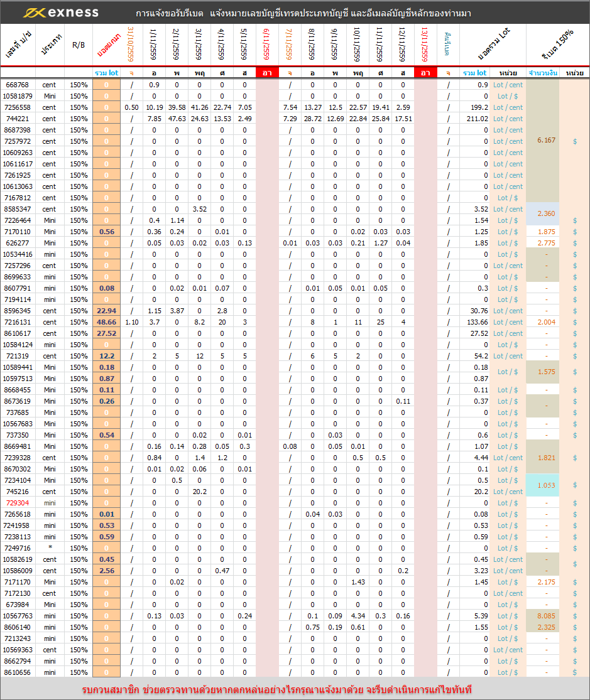This screenshot has width=590, height=700.
Task: Click account number 7170110
Action: pyautogui.click(x=18, y=232)
